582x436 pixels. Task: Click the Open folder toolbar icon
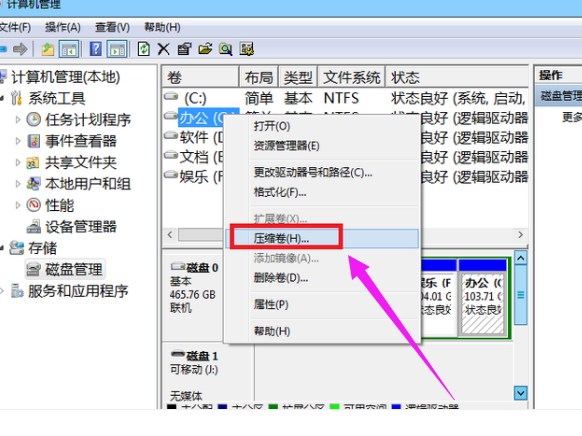tap(205, 49)
